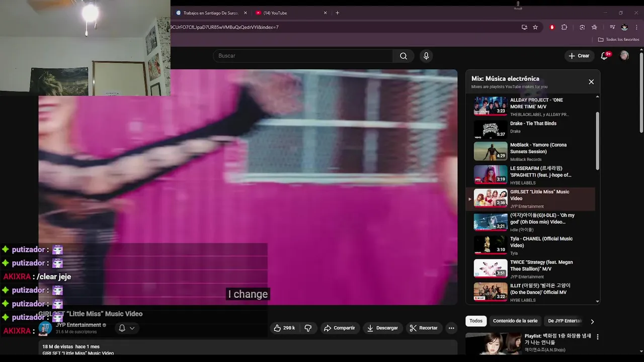The width and height of the screenshot is (644, 362).
Task: Open red adblock extension icon
Action: 552,27
